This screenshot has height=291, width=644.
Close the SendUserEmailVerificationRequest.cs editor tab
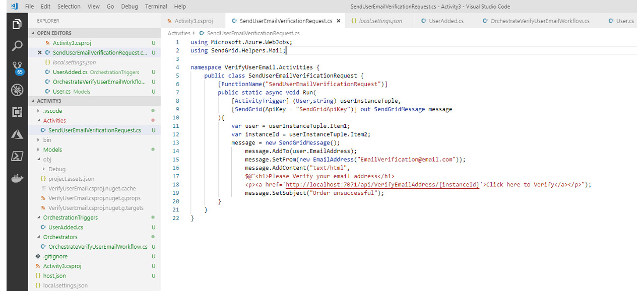click(x=339, y=21)
